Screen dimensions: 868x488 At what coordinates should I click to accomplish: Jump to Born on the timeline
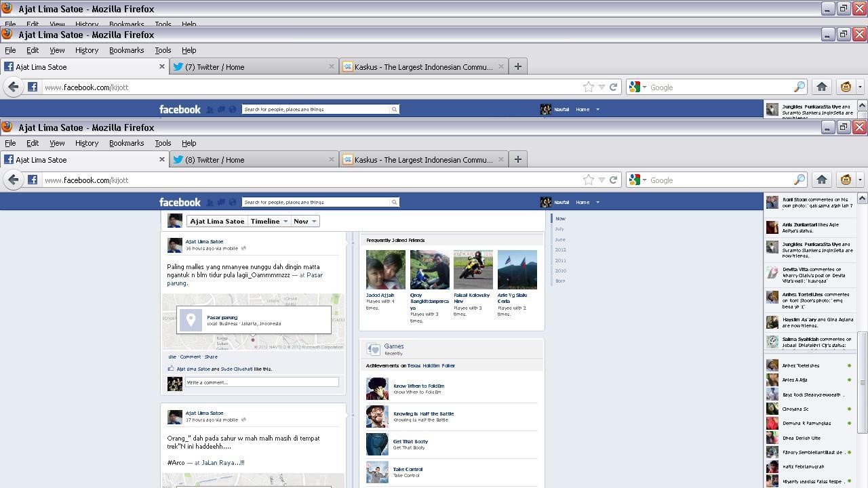tap(560, 281)
